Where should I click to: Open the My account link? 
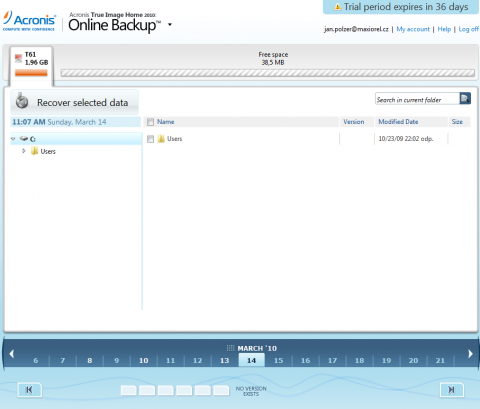413,29
